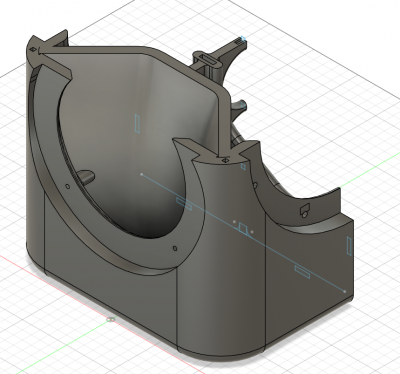
Task: Select the vertical blue sketch rectangle on the right end face
Action: pyautogui.click(x=349, y=246)
